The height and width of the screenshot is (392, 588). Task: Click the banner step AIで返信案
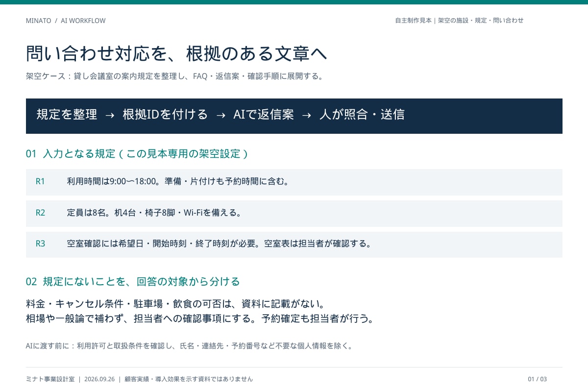[264, 115]
